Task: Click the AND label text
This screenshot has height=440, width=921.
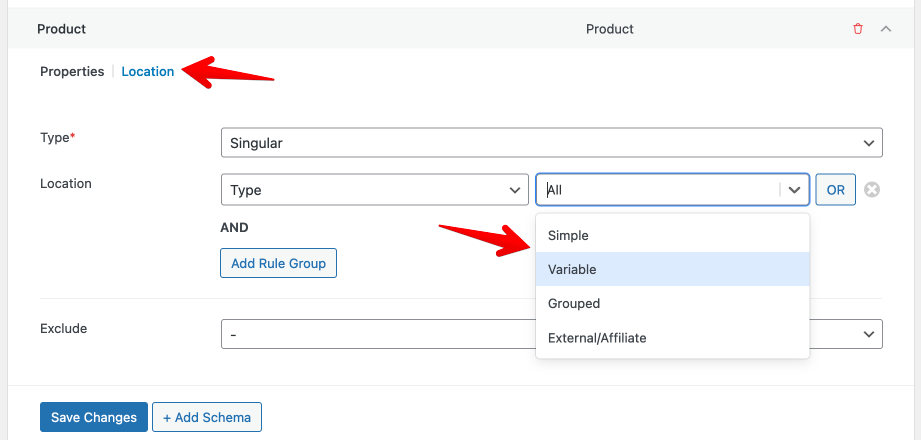Action: tap(234, 227)
